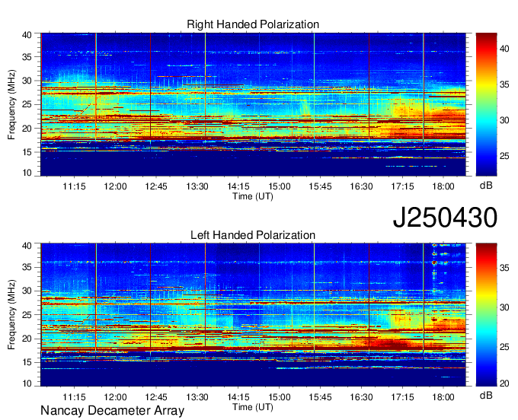Click the 16:30 time tick under Right Handed plot

[361, 186]
